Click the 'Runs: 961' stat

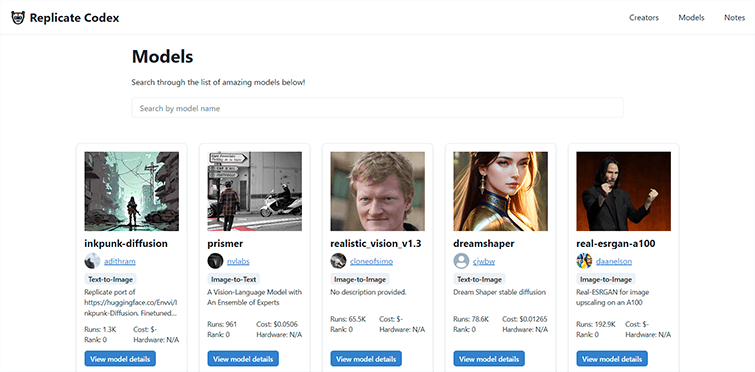(222, 324)
